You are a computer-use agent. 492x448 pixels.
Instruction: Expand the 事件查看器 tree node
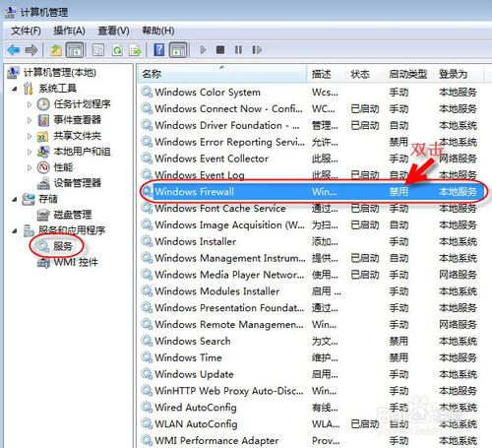pyautogui.click(x=30, y=120)
